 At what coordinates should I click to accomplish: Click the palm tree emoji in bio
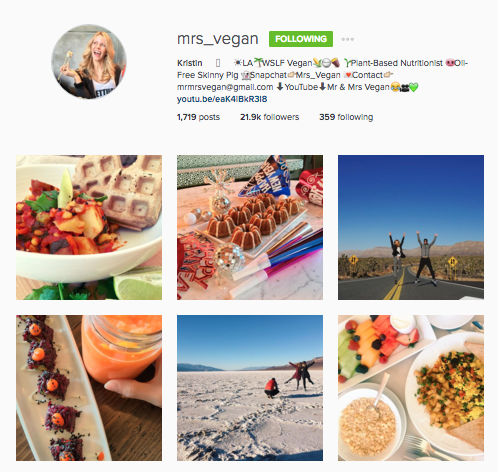[258, 62]
